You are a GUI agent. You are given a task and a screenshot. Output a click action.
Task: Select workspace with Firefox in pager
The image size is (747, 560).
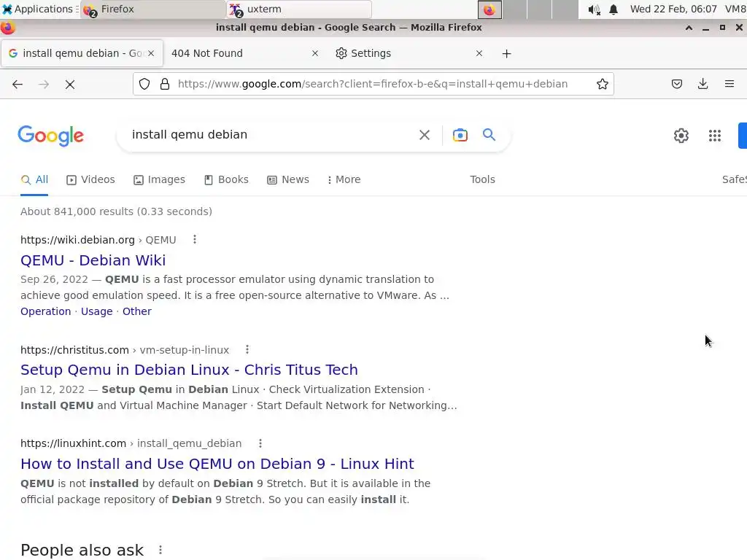tap(489, 9)
